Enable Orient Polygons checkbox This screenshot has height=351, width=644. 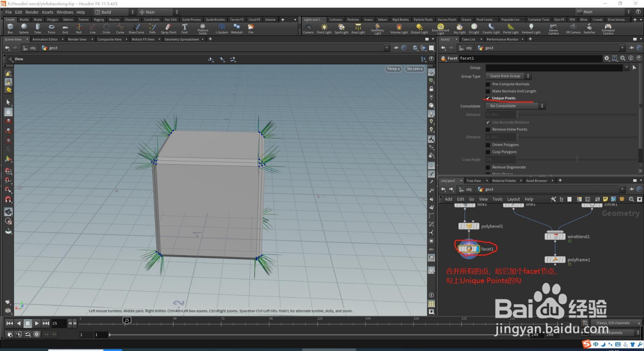[x=488, y=145]
